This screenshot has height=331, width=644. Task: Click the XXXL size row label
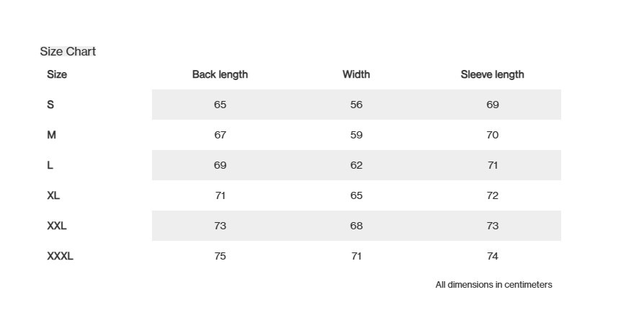point(60,256)
